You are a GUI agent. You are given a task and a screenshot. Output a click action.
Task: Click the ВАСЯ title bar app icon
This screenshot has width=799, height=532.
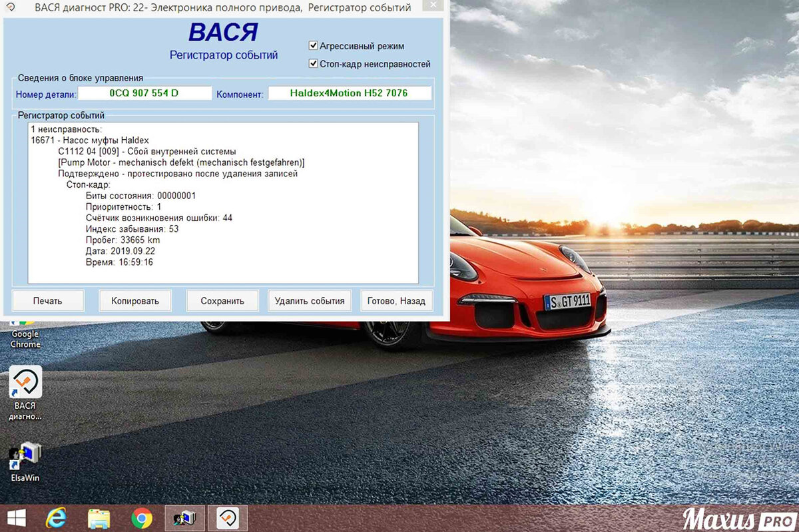[10, 7]
